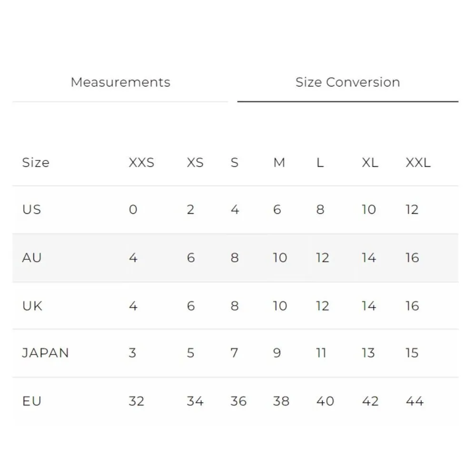Click EU size 44 cell

415,401
